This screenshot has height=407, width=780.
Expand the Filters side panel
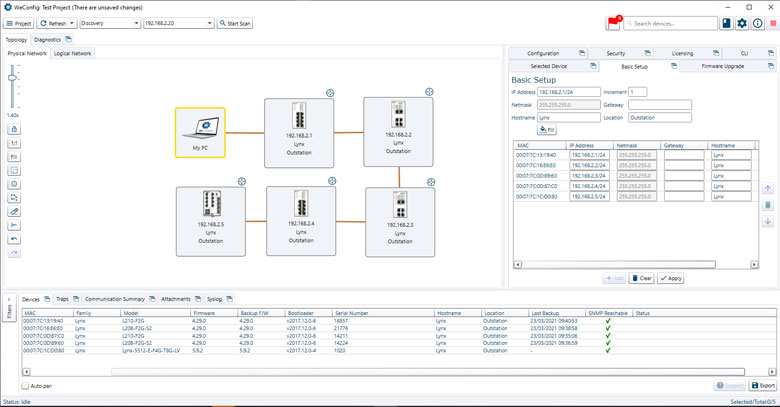point(9,308)
